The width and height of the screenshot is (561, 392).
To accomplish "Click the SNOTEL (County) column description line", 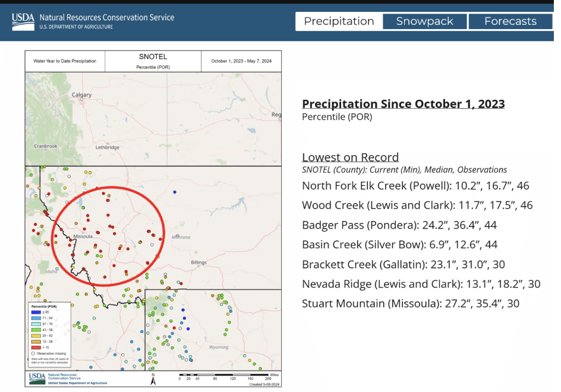I will pos(404,169).
